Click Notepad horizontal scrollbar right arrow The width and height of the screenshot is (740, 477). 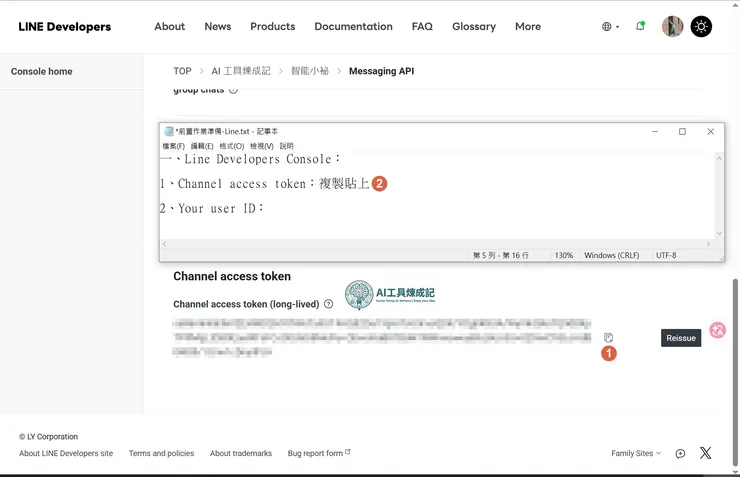pyautogui.click(x=708, y=244)
